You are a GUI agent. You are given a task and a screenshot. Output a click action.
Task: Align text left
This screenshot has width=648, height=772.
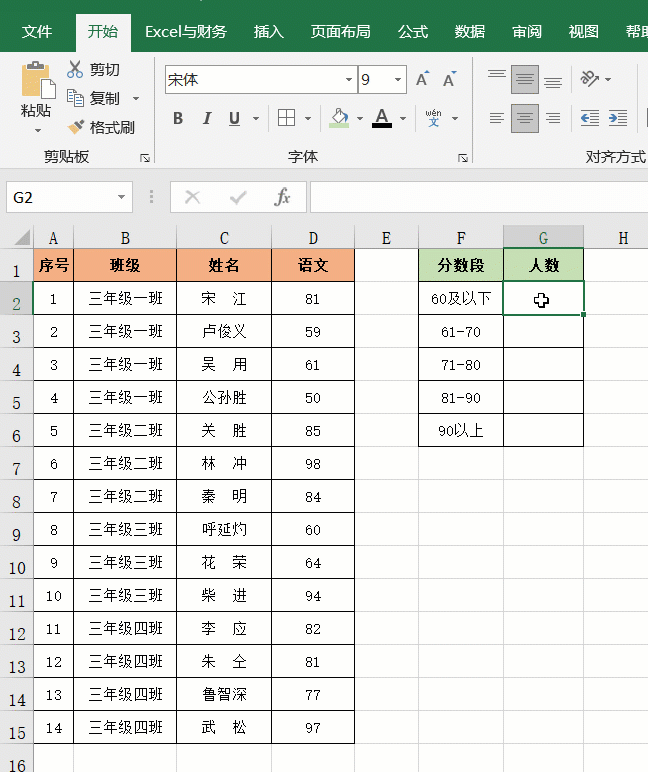coord(497,118)
